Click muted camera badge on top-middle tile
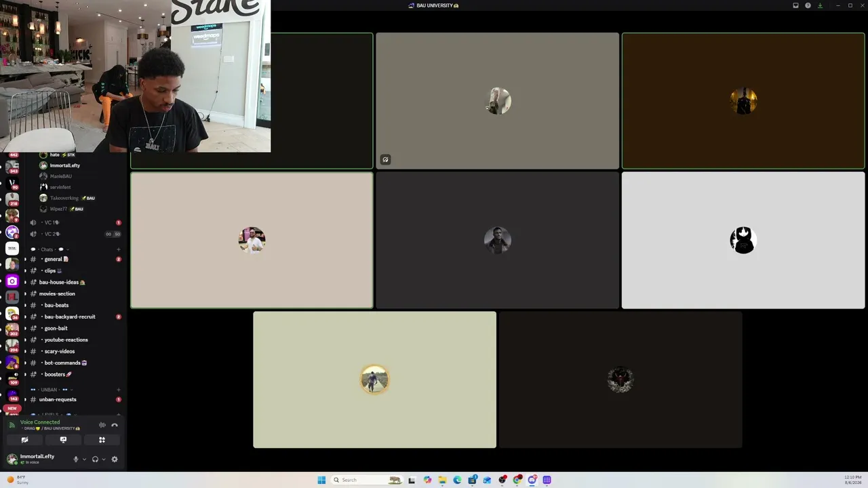Screen dimensions: 868x488 [385, 160]
